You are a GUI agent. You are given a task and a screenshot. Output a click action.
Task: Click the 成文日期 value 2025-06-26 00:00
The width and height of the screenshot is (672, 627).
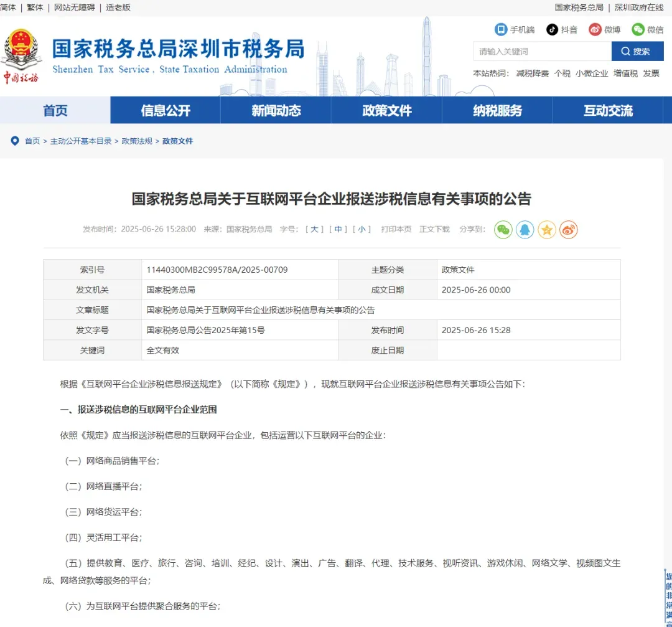coord(476,290)
